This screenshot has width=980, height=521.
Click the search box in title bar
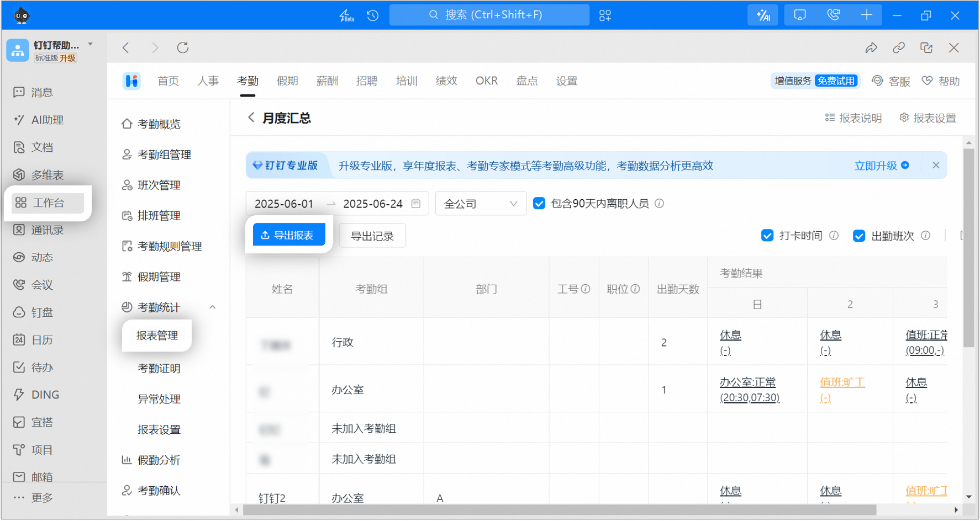point(489,15)
